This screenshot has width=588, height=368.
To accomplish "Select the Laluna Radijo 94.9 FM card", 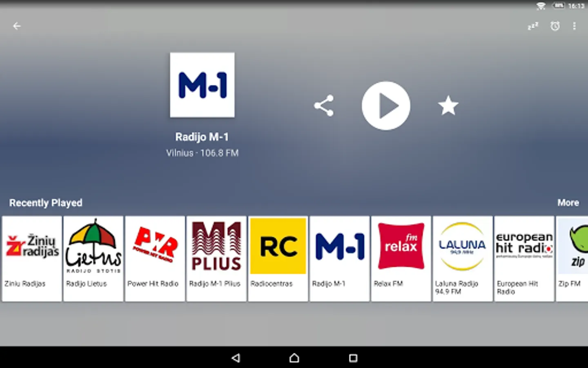I will [x=463, y=259].
